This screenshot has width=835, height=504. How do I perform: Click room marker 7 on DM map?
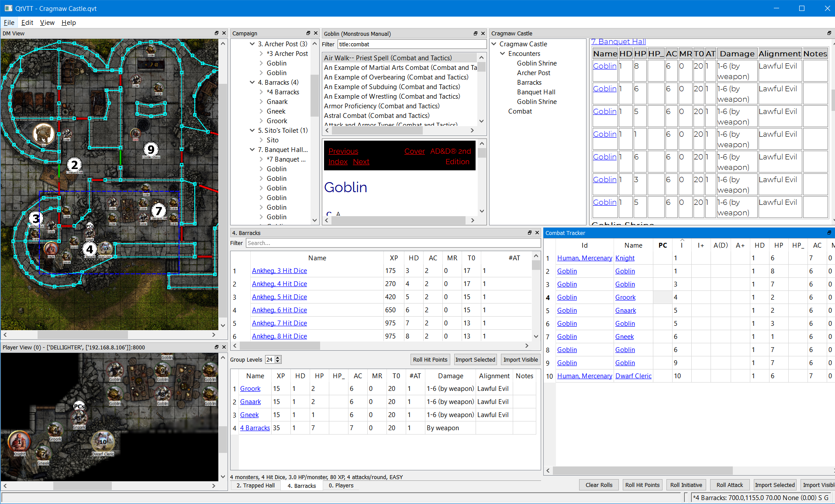[x=159, y=211]
